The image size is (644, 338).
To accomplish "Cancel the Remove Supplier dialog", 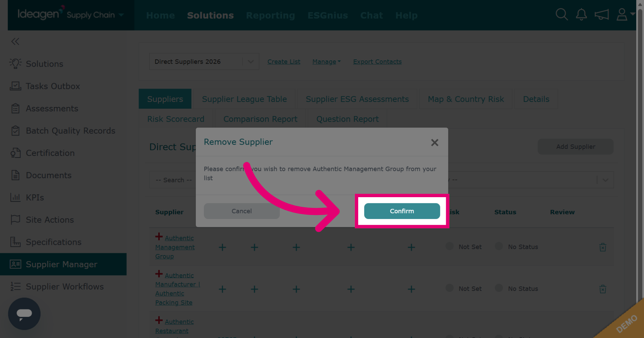I will point(241,211).
